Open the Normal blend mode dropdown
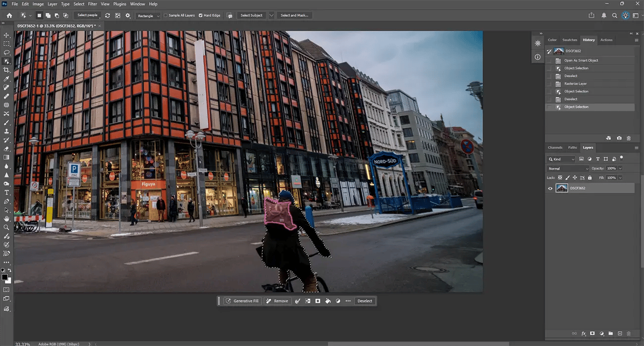The height and width of the screenshot is (346, 644). pyautogui.click(x=568, y=169)
